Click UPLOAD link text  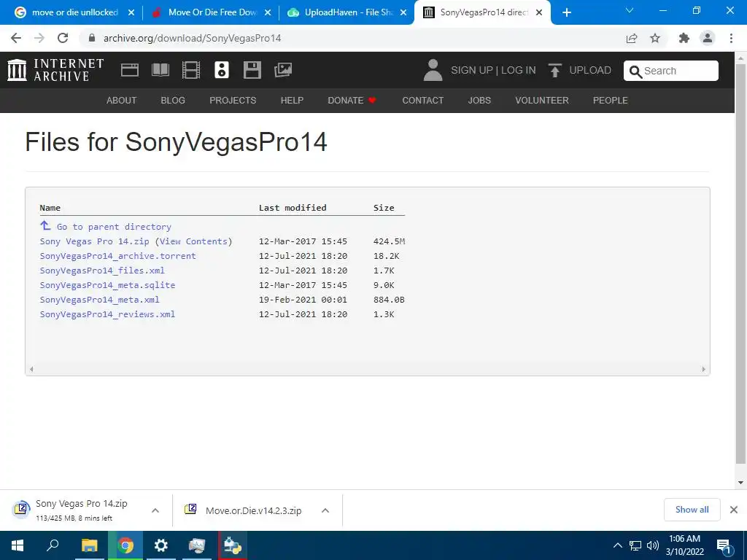coord(590,71)
